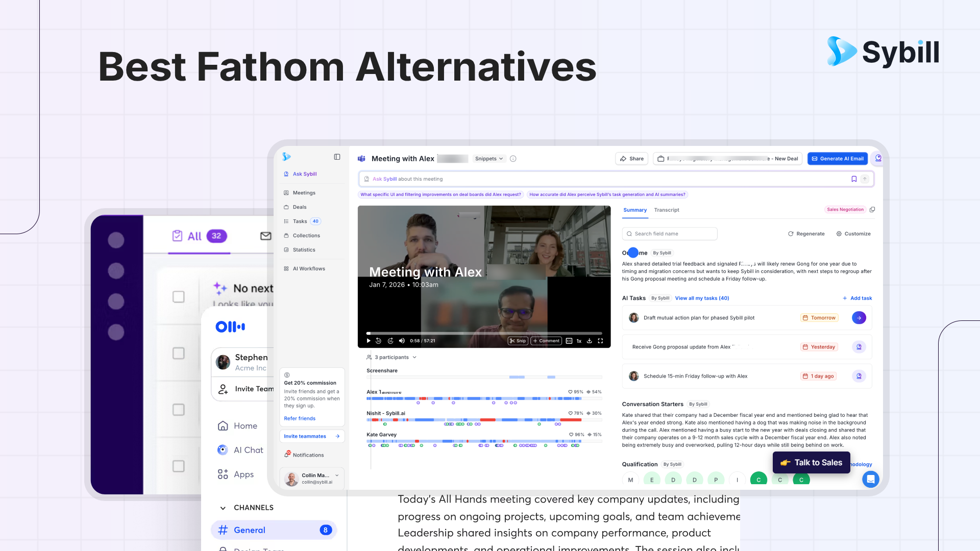Image resolution: width=980 pixels, height=551 pixels.
Task: Click the M qualification circle
Action: coord(630,480)
